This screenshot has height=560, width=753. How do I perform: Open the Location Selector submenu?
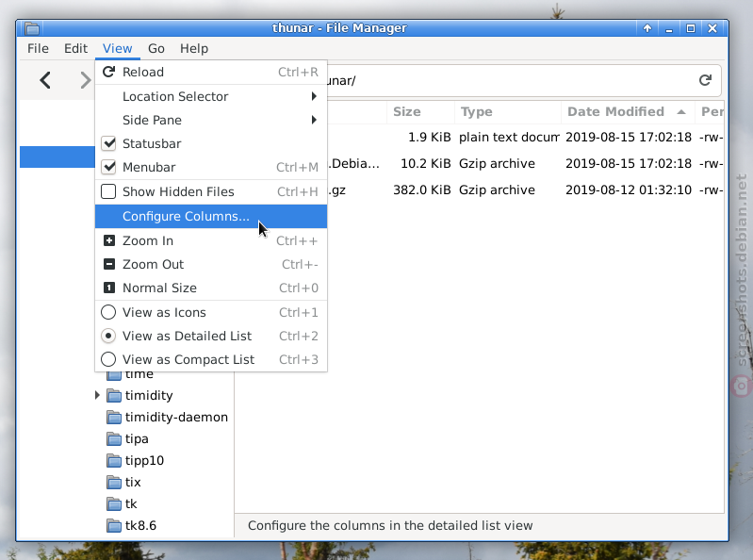click(211, 96)
